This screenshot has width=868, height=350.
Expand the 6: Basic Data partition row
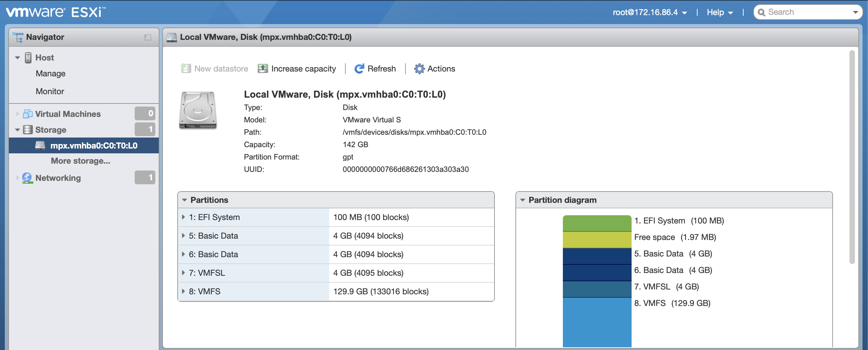click(183, 254)
